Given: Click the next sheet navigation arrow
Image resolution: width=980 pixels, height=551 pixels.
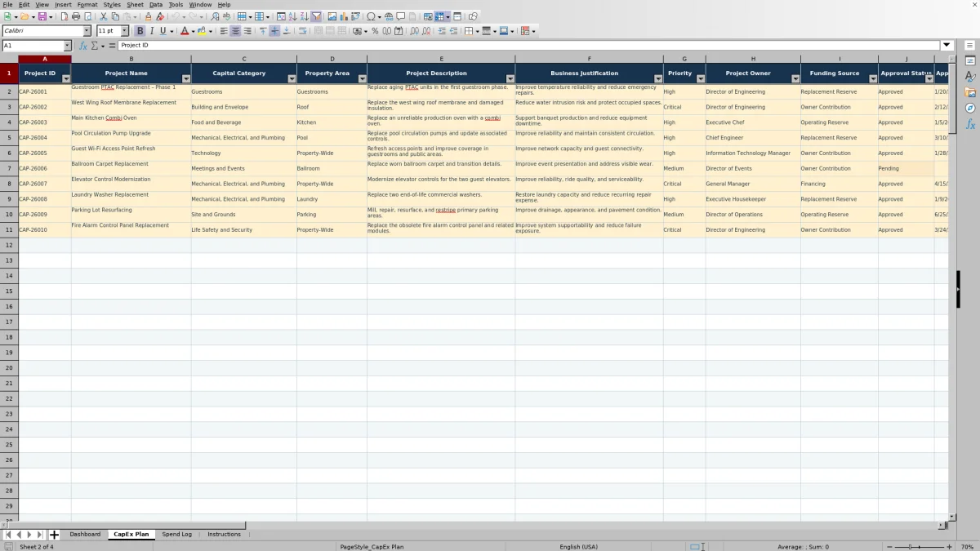Looking at the screenshot, I should 29,535.
